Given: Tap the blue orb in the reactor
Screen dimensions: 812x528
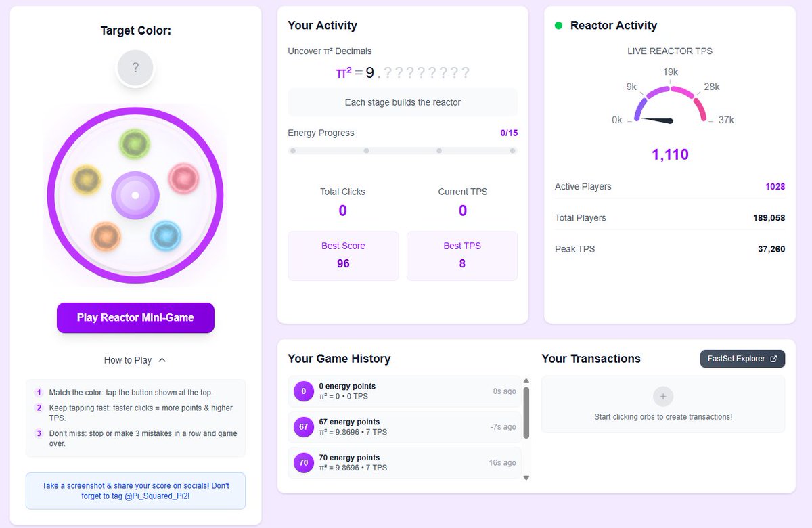Looking at the screenshot, I should tap(165, 236).
